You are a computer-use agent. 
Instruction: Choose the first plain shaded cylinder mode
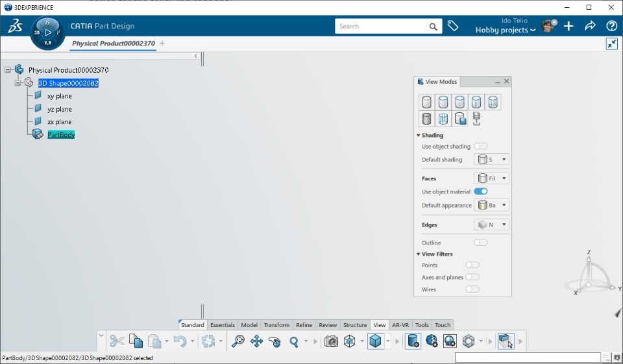[426, 102]
